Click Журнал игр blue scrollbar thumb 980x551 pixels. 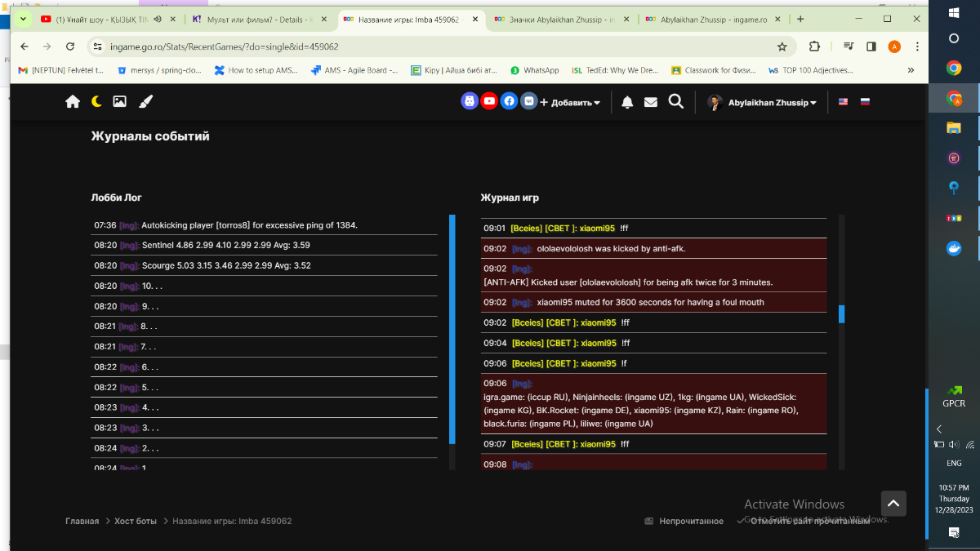pos(841,314)
